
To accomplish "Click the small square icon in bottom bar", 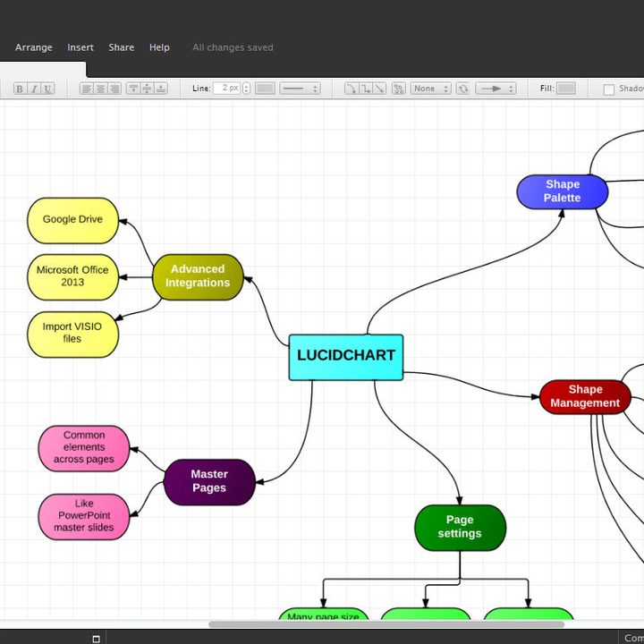I will coord(96,639).
